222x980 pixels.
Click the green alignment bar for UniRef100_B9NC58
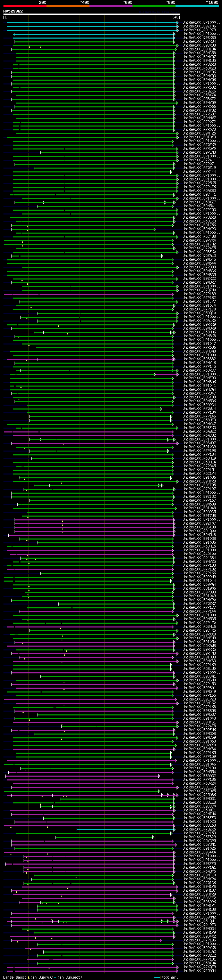(x=96, y=53)
